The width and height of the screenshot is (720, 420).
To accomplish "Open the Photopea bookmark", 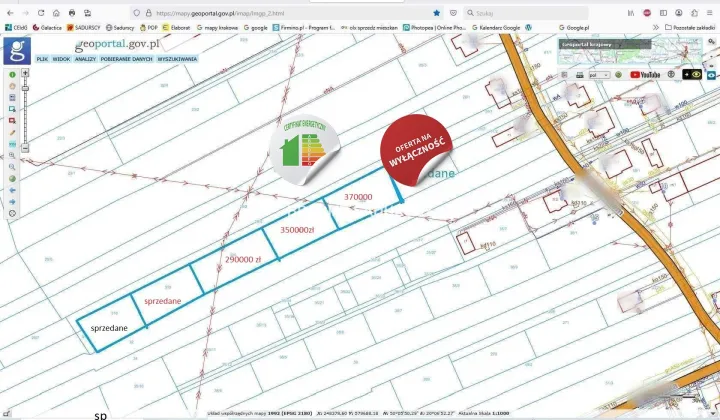I will tap(434, 28).
